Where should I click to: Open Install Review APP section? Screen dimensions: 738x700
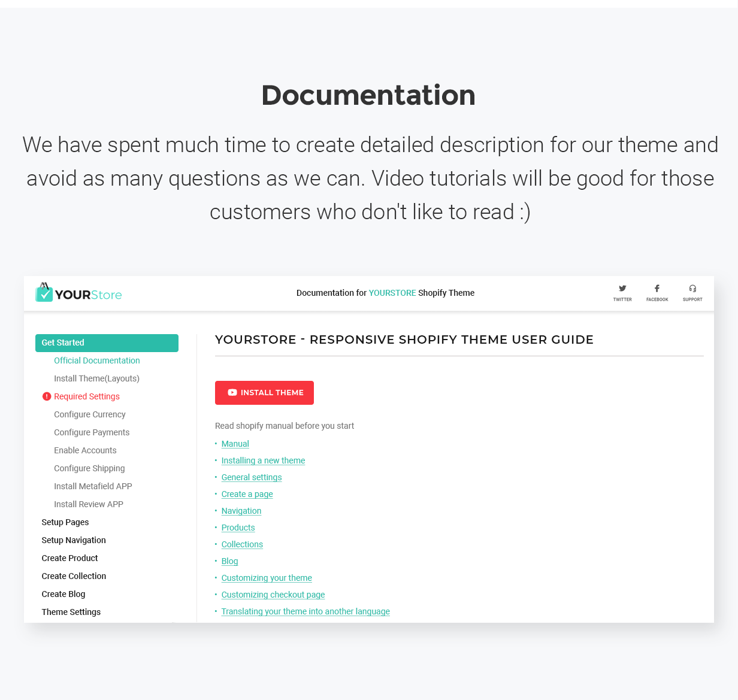(x=89, y=504)
